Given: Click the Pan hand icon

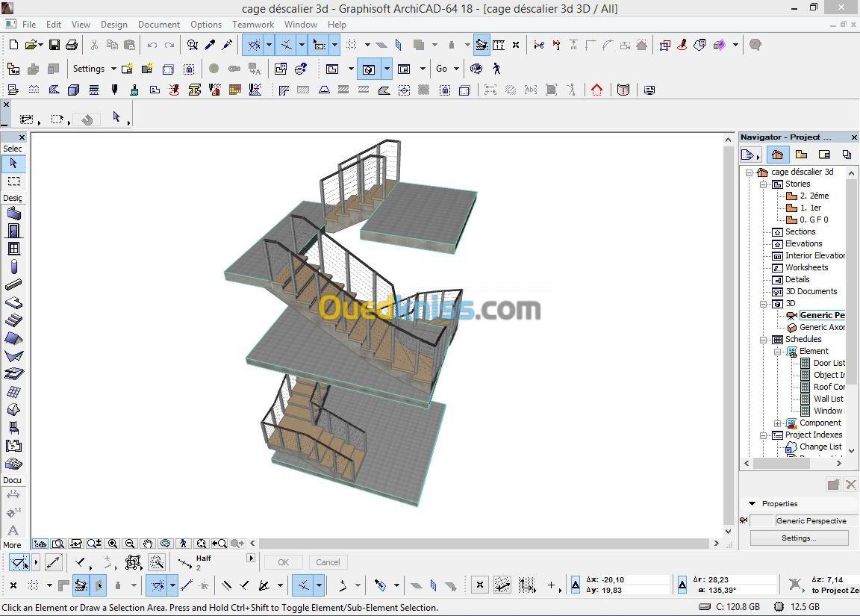Looking at the screenshot, I should (x=148, y=544).
